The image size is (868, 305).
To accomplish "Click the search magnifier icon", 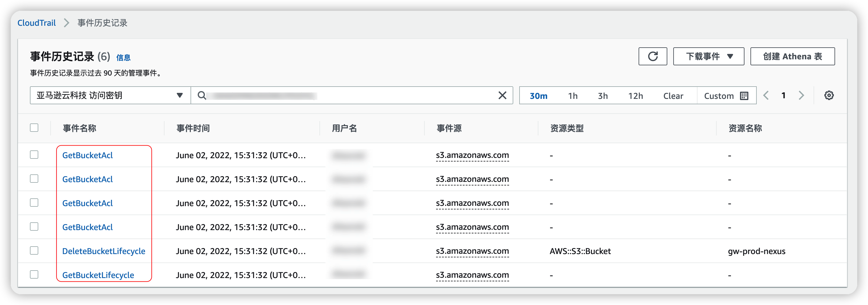I will click(x=202, y=96).
